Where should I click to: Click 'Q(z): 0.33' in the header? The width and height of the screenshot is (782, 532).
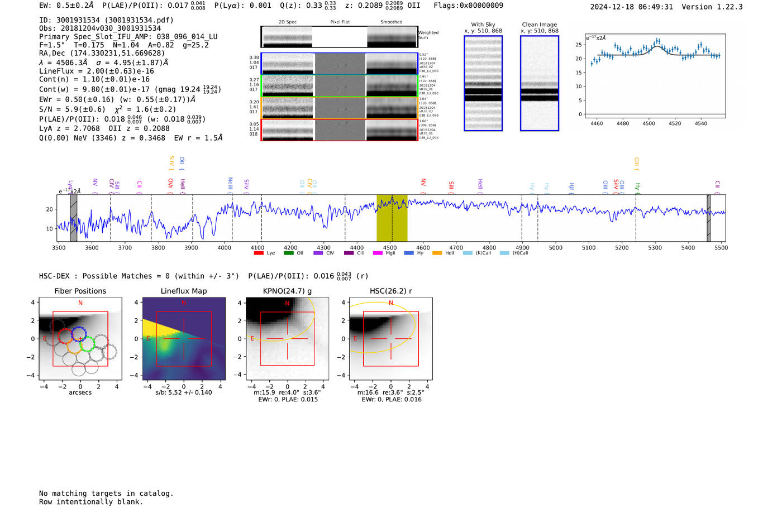click(x=308, y=6)
